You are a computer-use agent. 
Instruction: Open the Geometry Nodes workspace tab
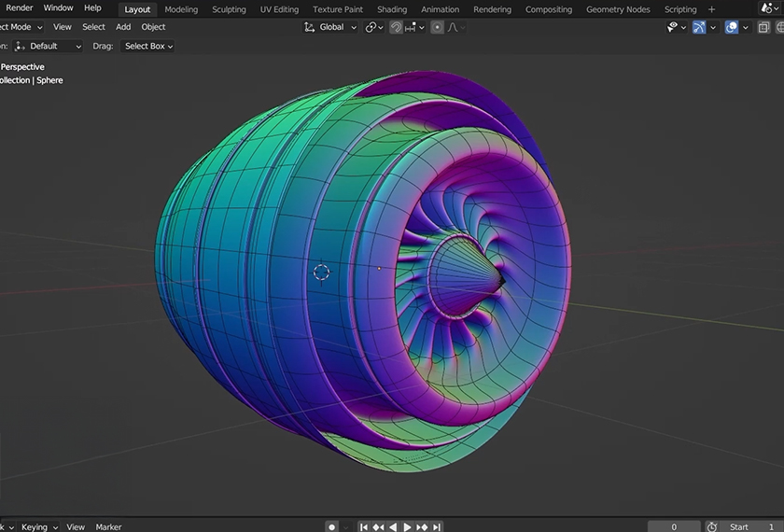tap(618, 9)
